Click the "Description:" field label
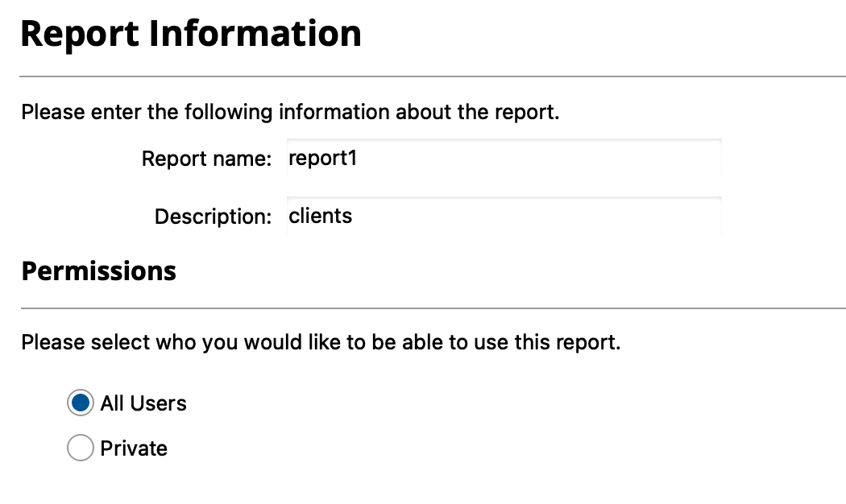Screen dimensions: 846x504 click(213, 217)
